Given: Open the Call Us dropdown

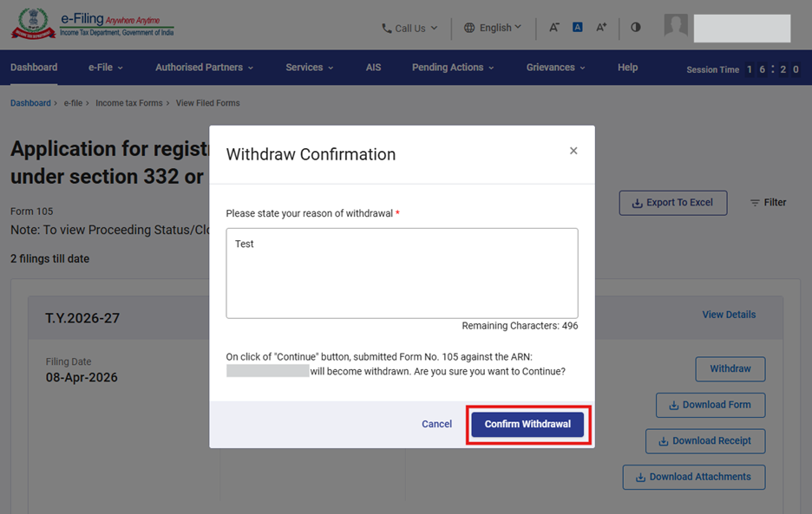Looking at the screenshot, I should pos(409,28).
